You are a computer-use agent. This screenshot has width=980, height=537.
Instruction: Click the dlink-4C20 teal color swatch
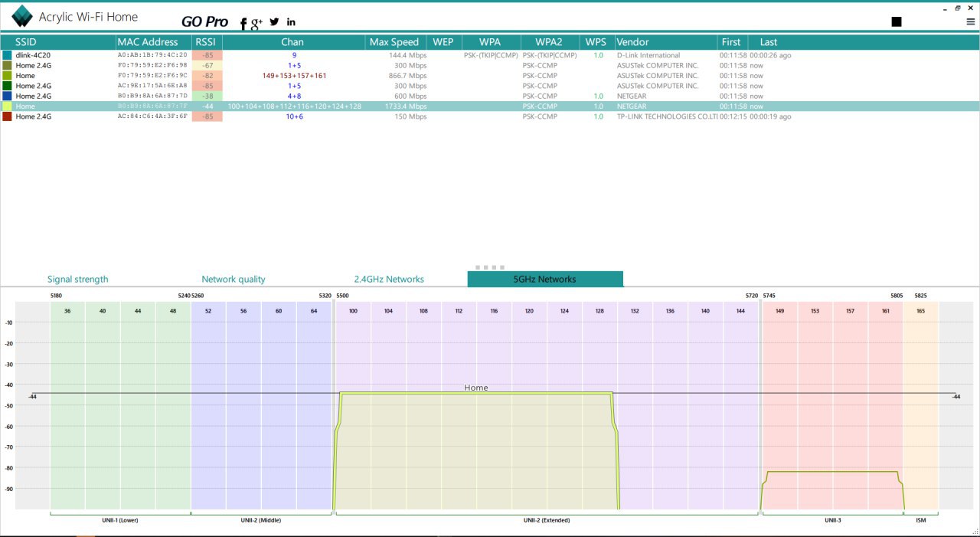point(7,55)
